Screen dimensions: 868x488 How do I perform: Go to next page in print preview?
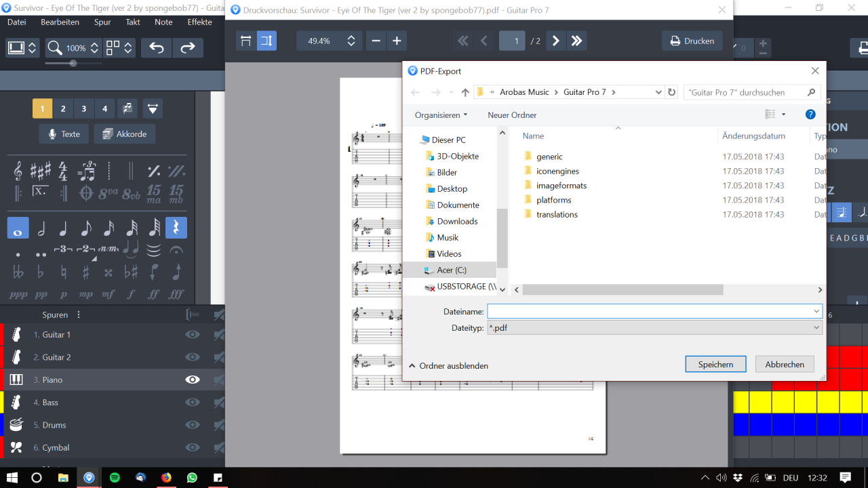(556, 41)
